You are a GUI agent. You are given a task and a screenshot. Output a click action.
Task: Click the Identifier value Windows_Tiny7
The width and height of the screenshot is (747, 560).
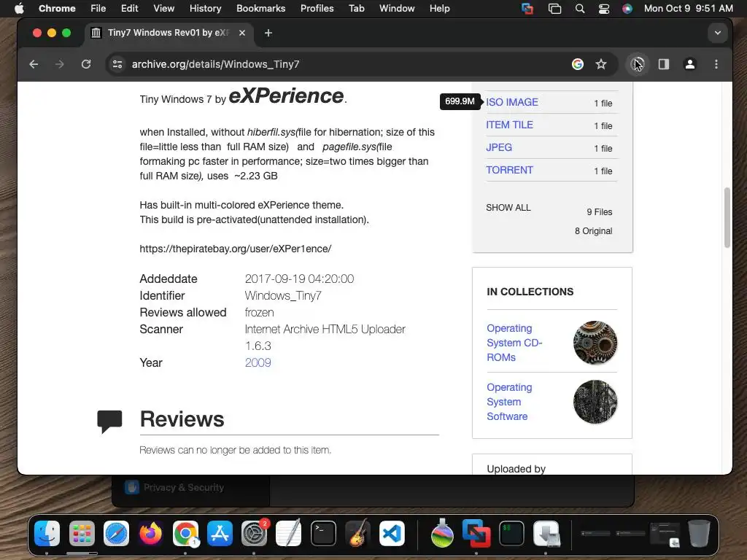tap(283, 296)
